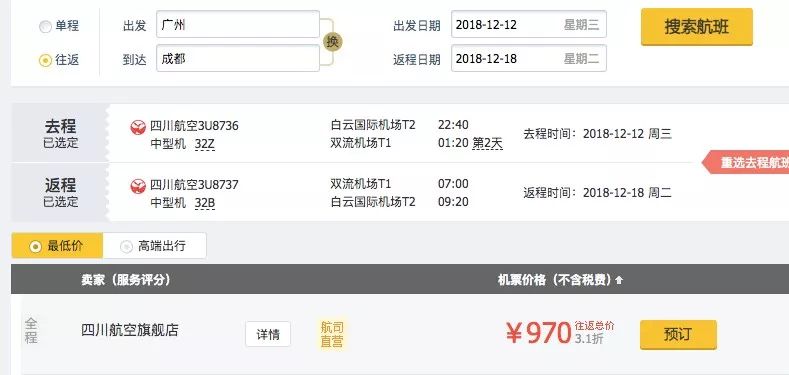This screenshot has width=789, height=375.
Task: Click 第2天 next-day arrival indicator
Action: (x=487, y=143)
